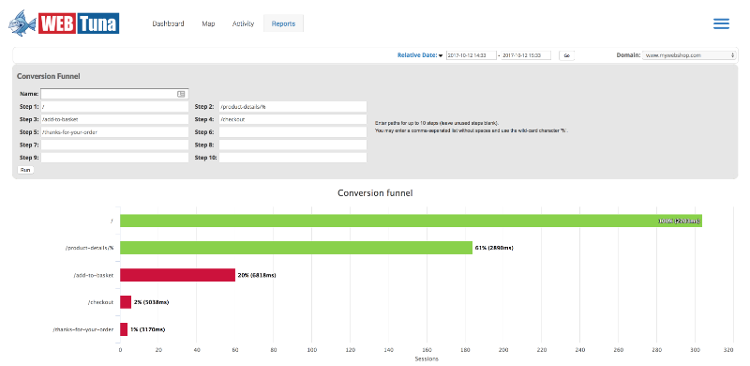Click the start date input field
Screen dimensions: 750x366
pos(471,55)
